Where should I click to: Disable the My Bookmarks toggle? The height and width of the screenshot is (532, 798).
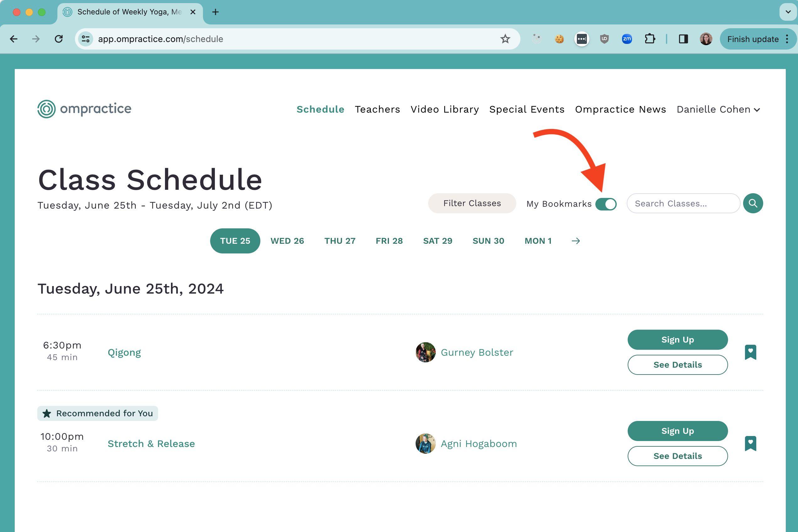coord(607,204)
